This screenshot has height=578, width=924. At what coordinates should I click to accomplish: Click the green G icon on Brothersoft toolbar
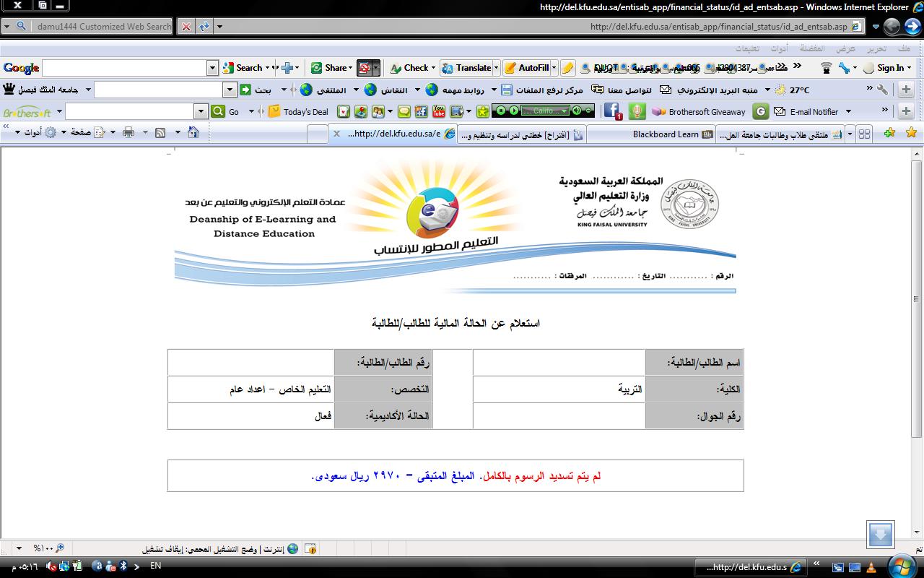click(x=760, y=111)
